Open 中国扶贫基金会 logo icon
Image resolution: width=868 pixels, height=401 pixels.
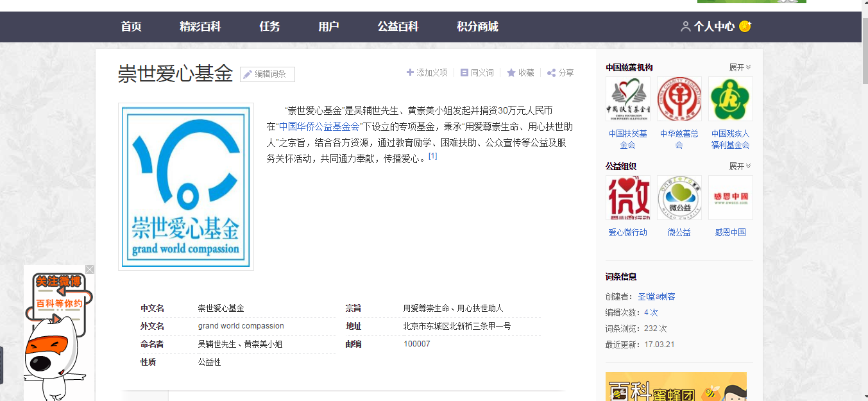coord(627,99)
